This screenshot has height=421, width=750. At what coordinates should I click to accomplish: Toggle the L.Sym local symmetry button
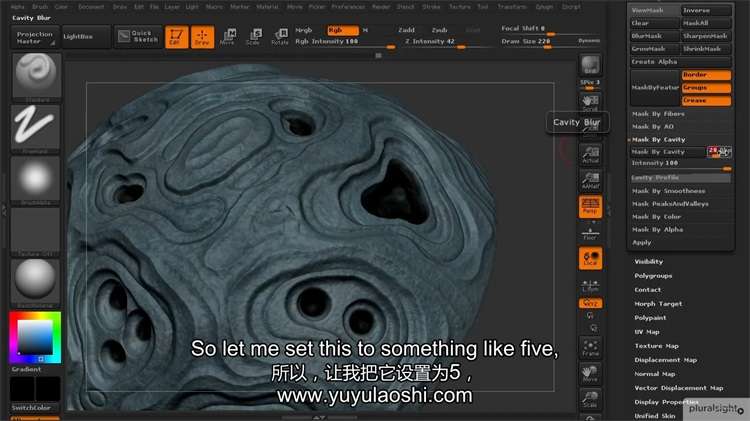click(590, 286)
